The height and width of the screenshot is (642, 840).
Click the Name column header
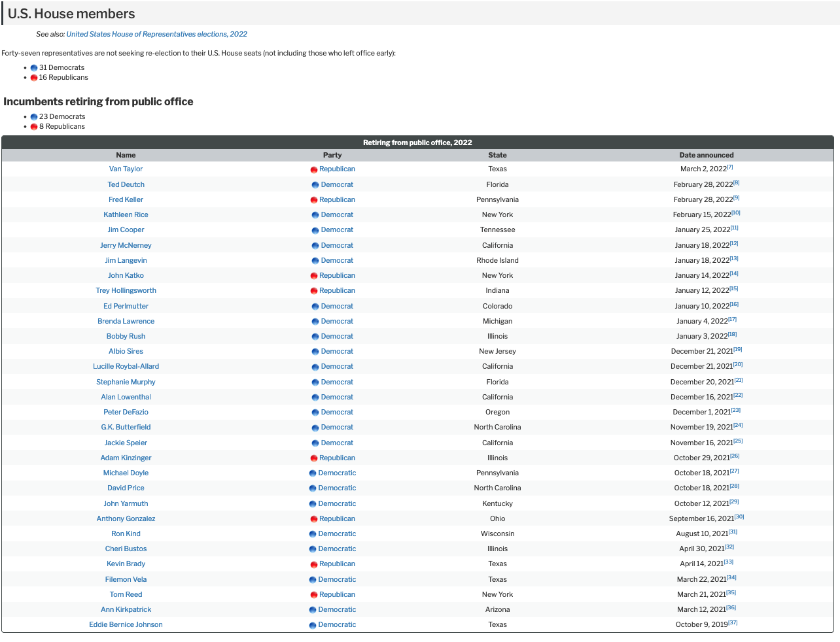point(126,155)
